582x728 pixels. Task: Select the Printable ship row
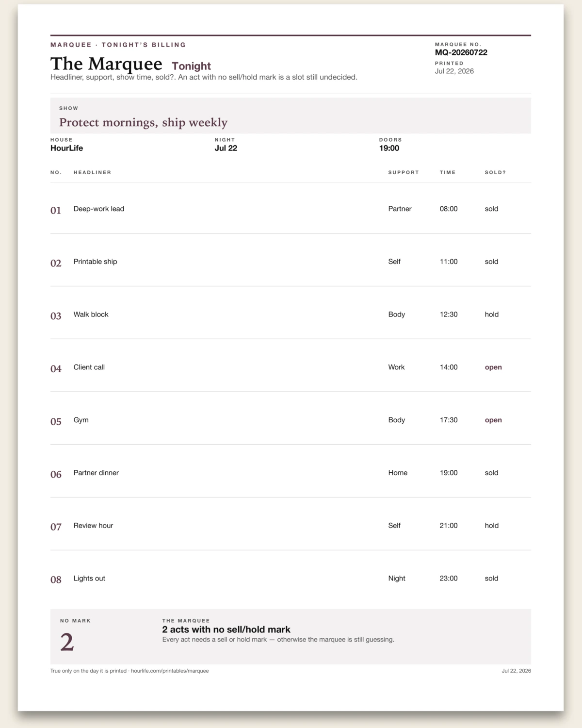(291, 261)
